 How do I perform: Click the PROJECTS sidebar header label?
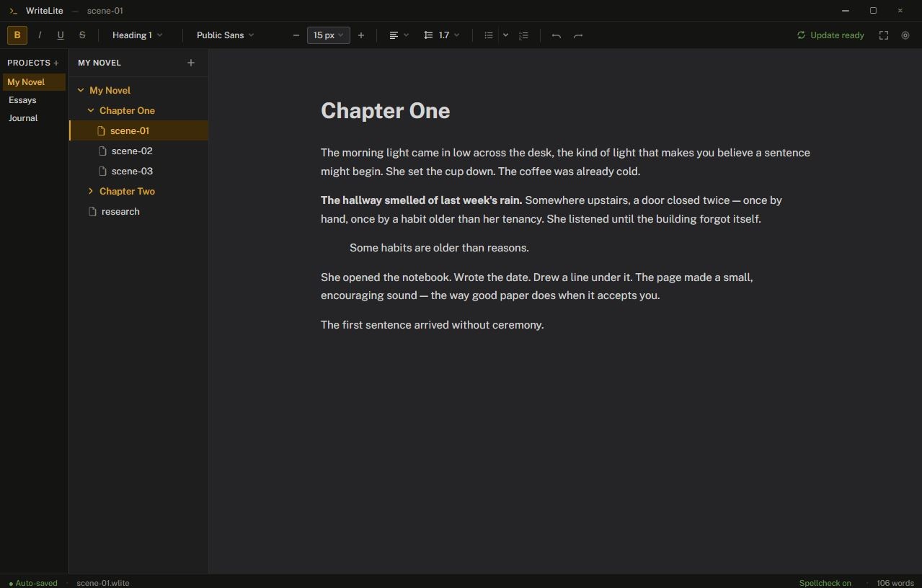(29, 63)
